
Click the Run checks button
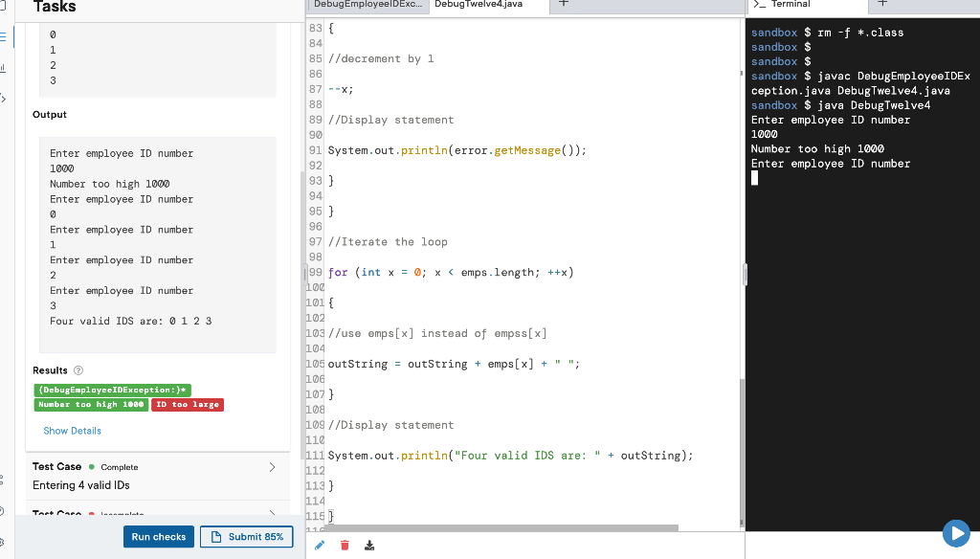158,537
